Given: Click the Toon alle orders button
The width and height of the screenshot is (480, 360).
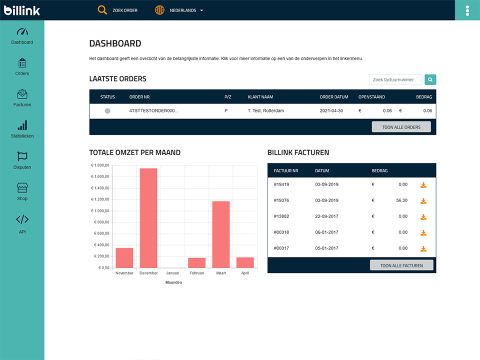Looking at the screenshot, I should click(x=401, y=127).
